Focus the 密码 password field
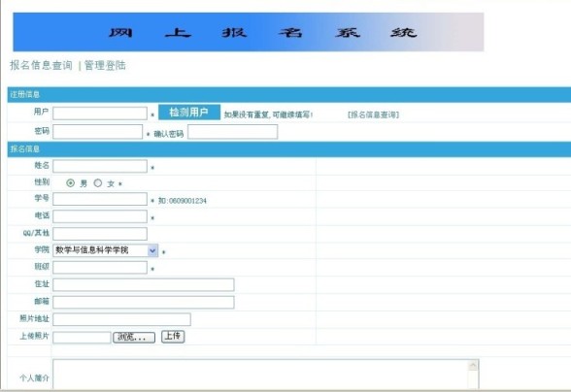The image size is (571, 392). tap(97, 132)
